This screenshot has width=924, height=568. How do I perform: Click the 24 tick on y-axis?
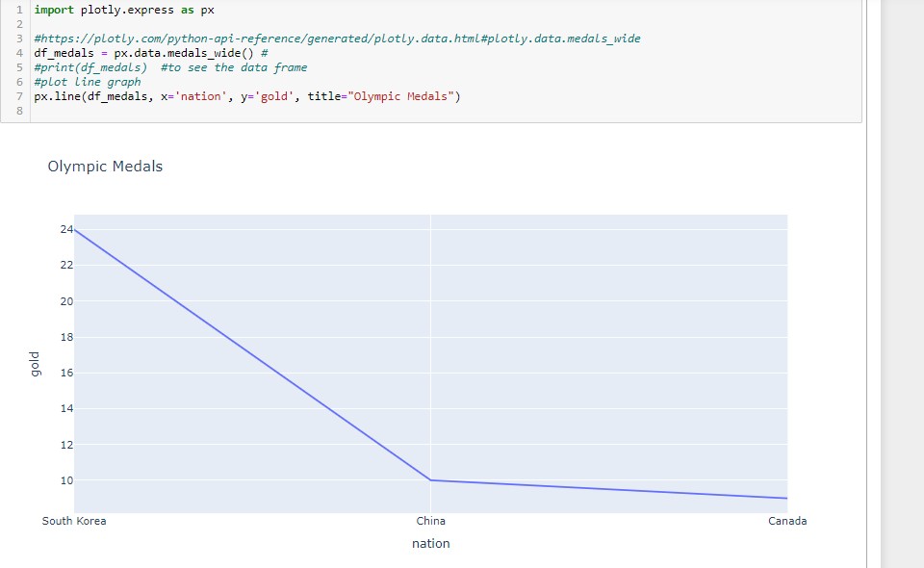click(x=65, y=229)
